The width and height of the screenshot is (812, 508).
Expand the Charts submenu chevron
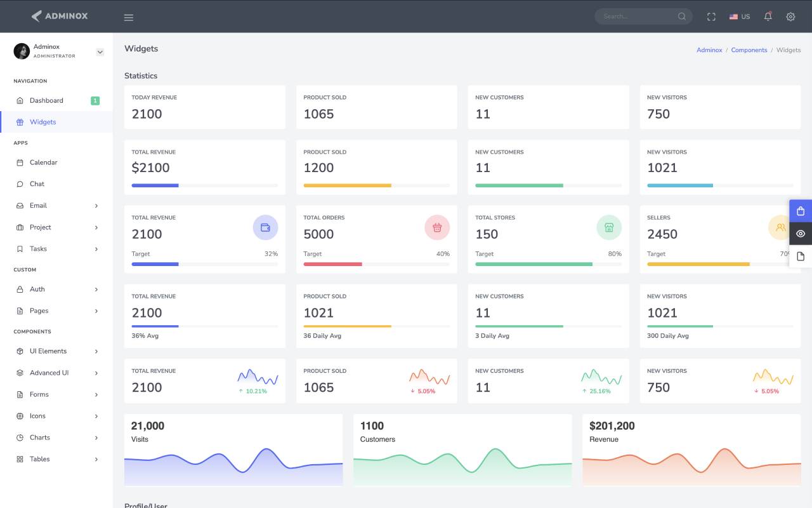coord(96,438)
